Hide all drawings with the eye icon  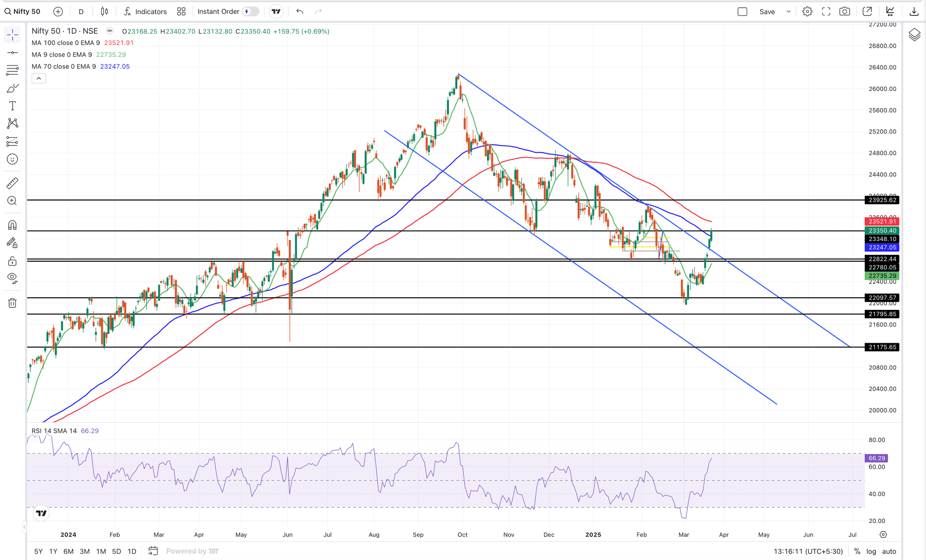pyautogui.click(x=13, y=278)
